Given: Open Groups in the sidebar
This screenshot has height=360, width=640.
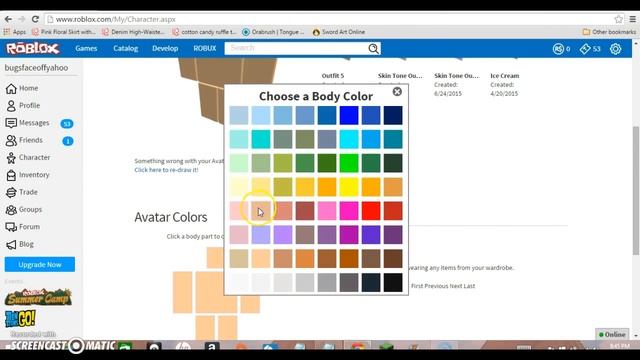Looking at the screenshot, I should (x=24, y=209).
